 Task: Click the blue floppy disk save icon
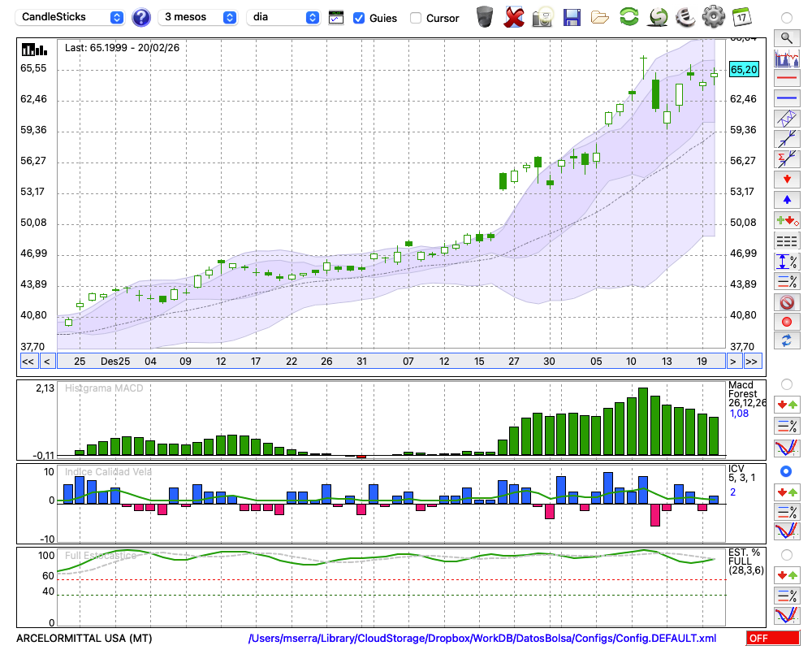(x=572, y=17)
